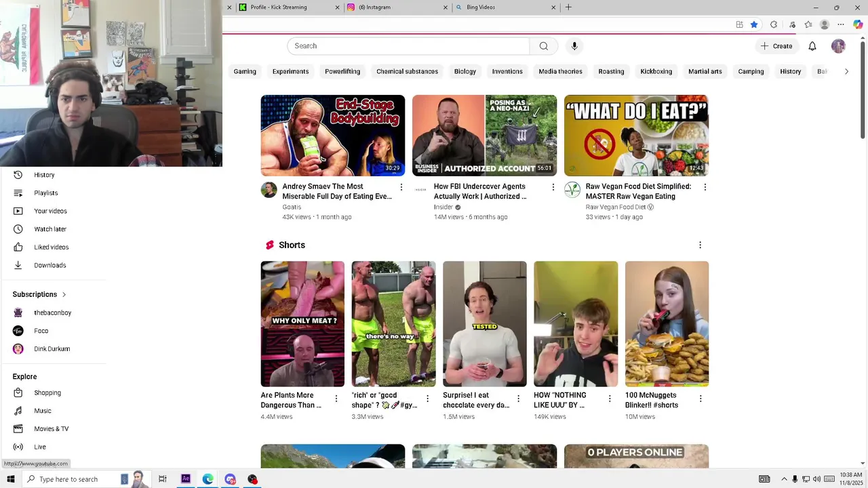The width and height of the screenshot is (868, 488).
Task: Open options for HOW NOTHING LIKE UUU short
Action: (x=610, y=399)
